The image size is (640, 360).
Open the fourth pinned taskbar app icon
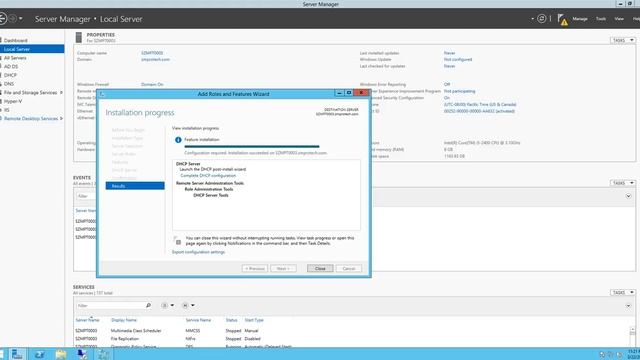click(x=82, y=354)
